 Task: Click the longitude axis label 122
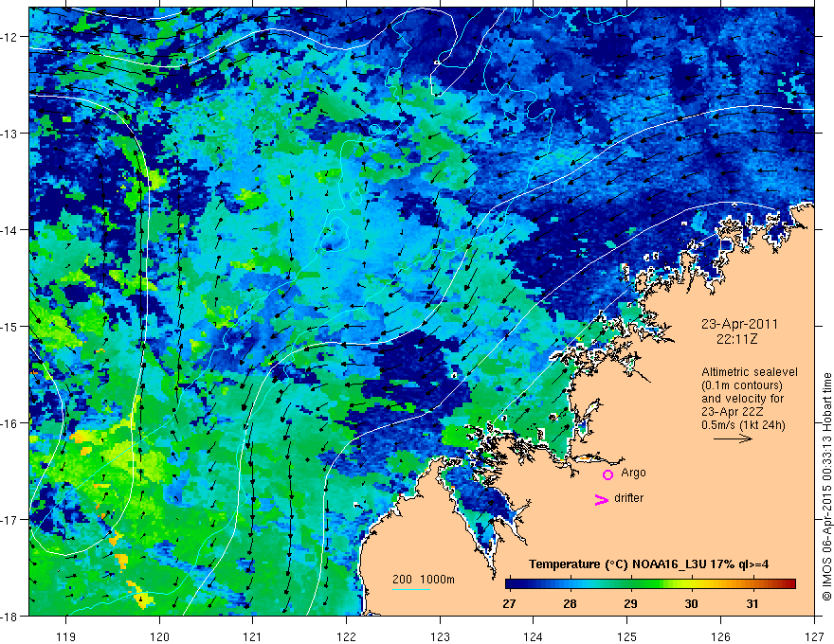(x=346, y=636)
